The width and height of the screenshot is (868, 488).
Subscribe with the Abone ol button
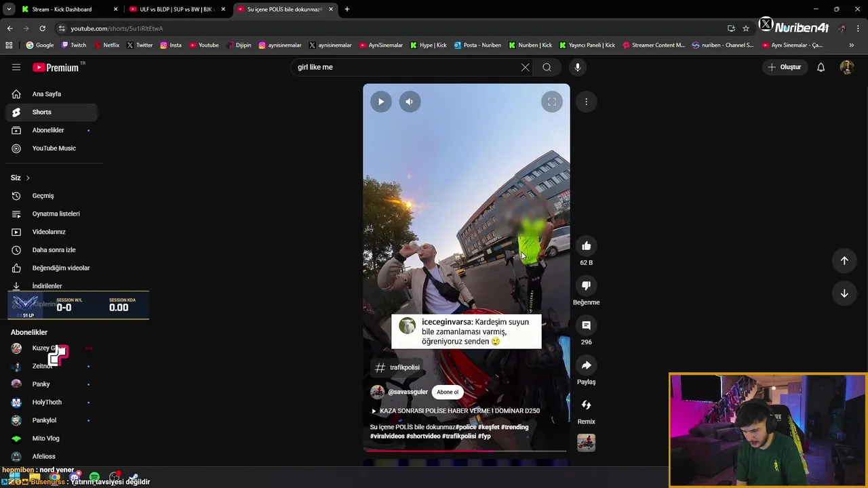(x=448, y=392)
